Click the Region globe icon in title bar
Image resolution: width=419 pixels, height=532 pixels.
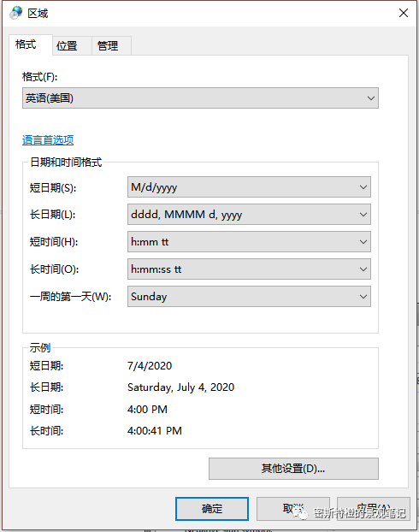(15, 13)
